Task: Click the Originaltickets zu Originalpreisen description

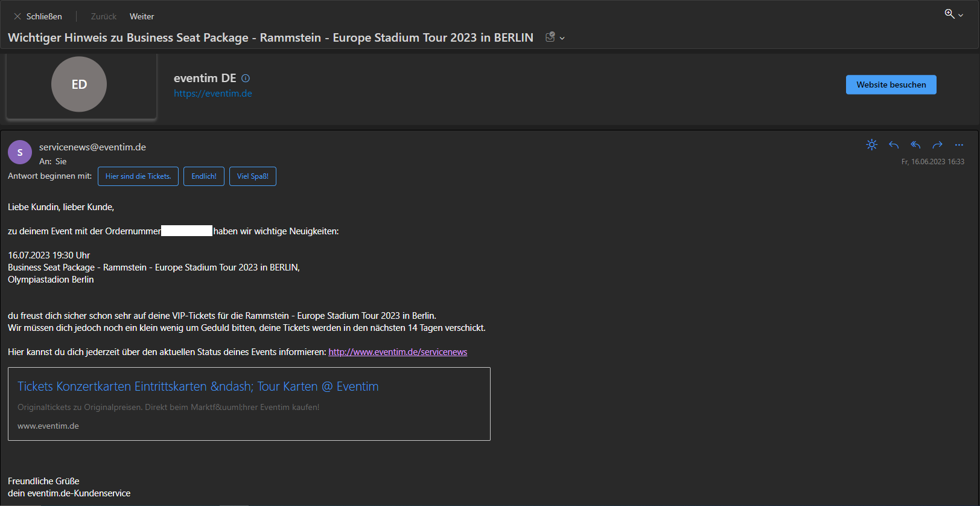Action: (168, 407)
